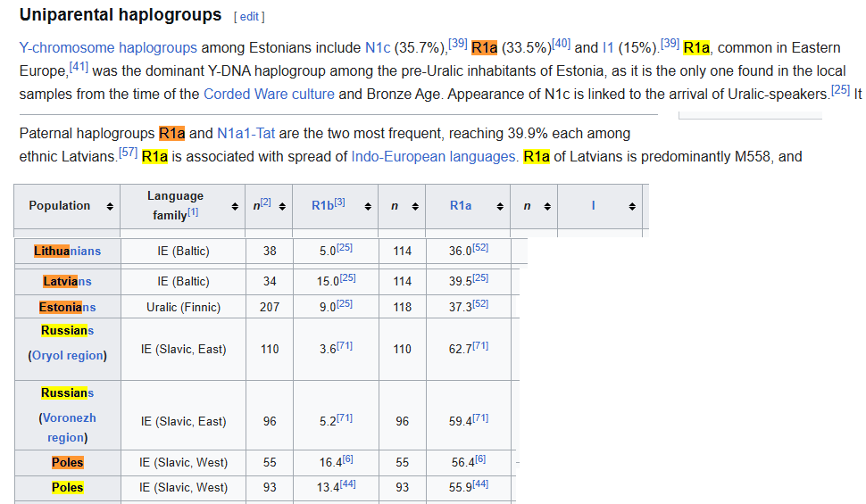866x504 pixels.
Task: Open the Oryol region link
Action: [x=69, y=355]
